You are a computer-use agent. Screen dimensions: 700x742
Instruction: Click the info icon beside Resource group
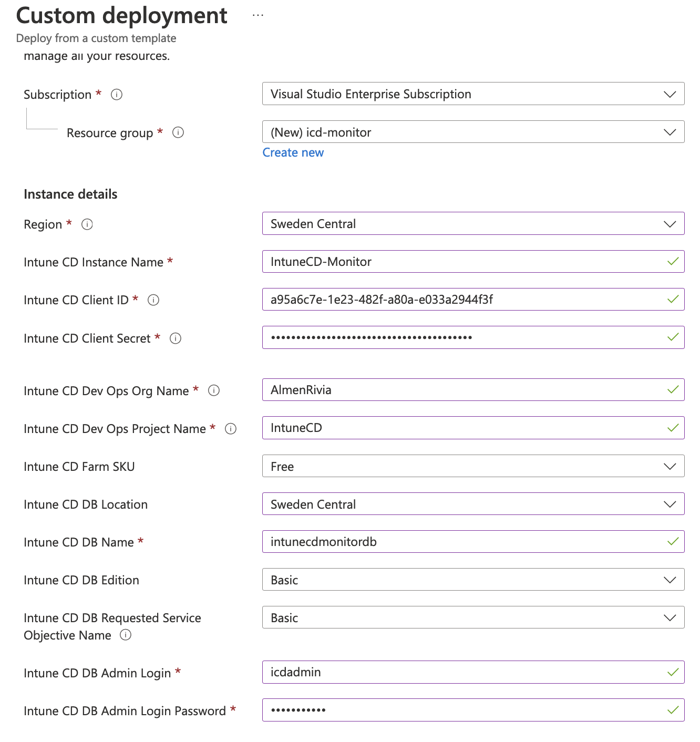click(178, 132)
